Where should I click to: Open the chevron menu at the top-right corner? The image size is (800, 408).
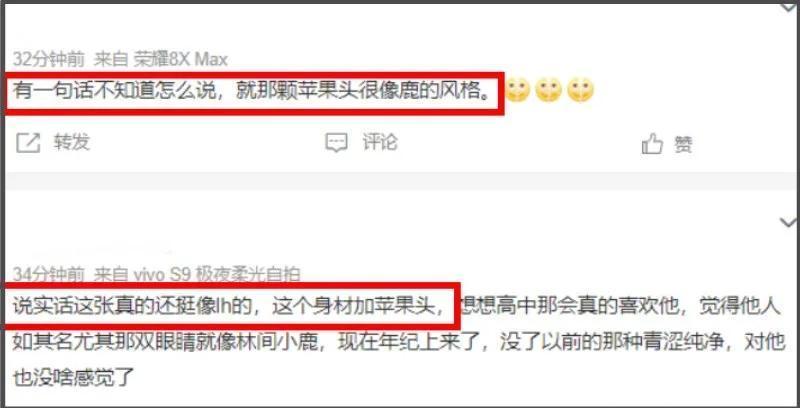click(x=789, y=8)
